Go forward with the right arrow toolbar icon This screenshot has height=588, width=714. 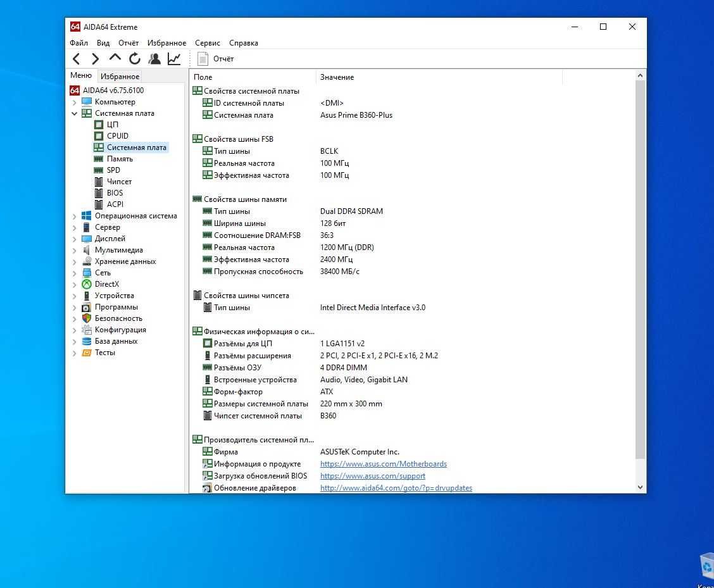pos(95,59)
